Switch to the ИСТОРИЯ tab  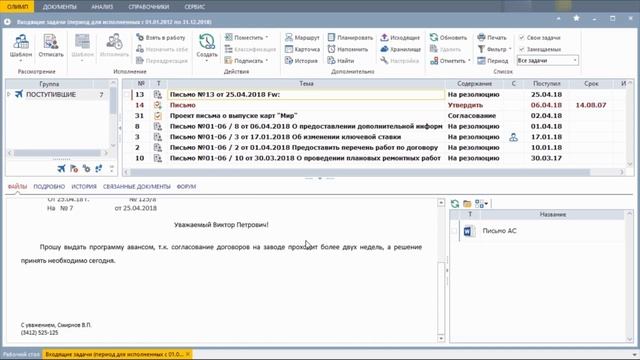tap(84, 187)
